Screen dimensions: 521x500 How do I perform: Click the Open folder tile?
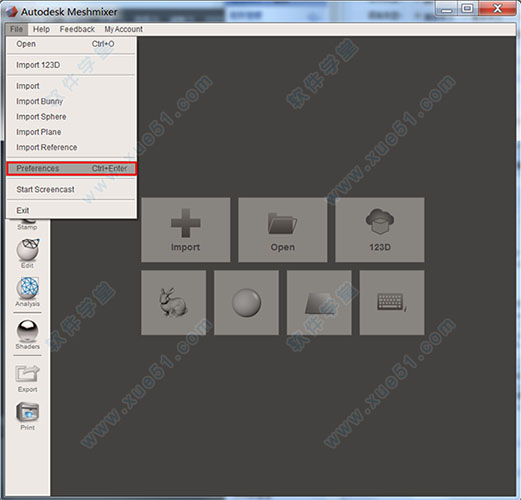pos(283,230)
